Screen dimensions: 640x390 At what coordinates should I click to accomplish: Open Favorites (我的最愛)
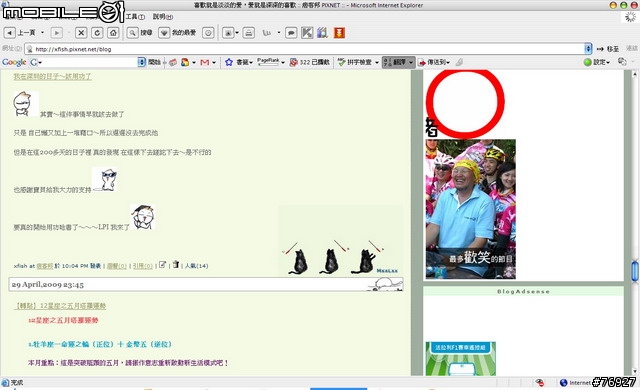(178, 33)
